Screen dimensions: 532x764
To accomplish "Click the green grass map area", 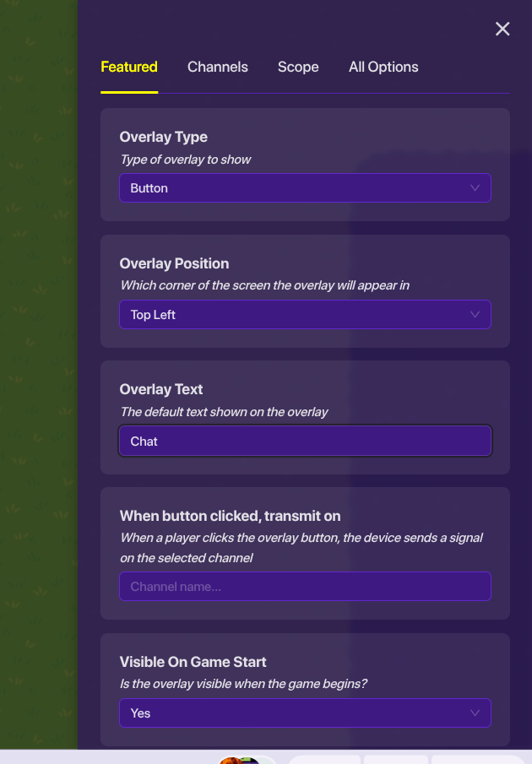I will point(38,380).
